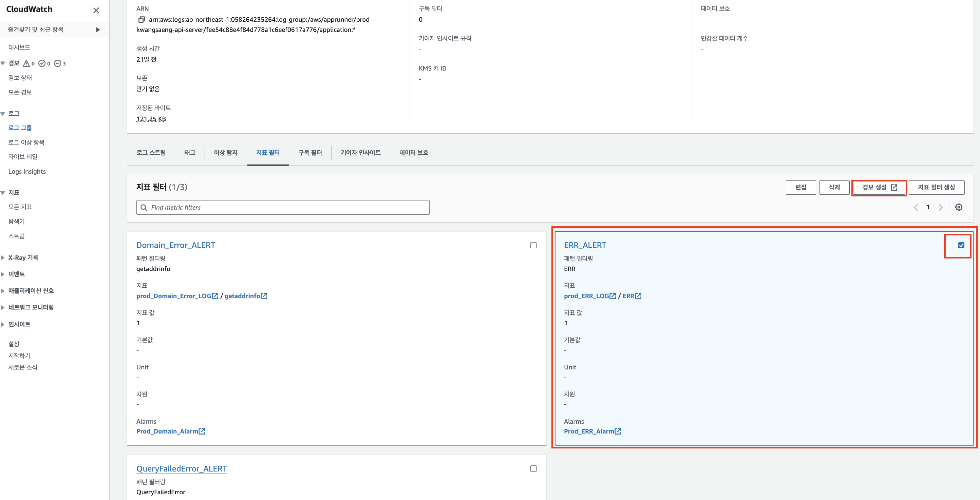Expand the 애플리케이션 신호 section

pos(3,290)
